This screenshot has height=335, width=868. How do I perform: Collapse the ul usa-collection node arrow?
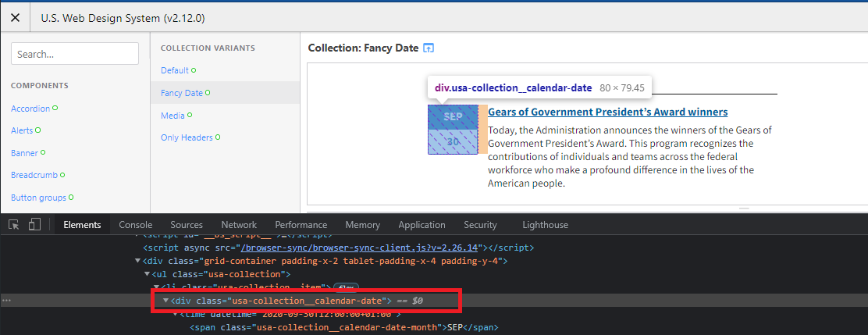coord(148,274)
